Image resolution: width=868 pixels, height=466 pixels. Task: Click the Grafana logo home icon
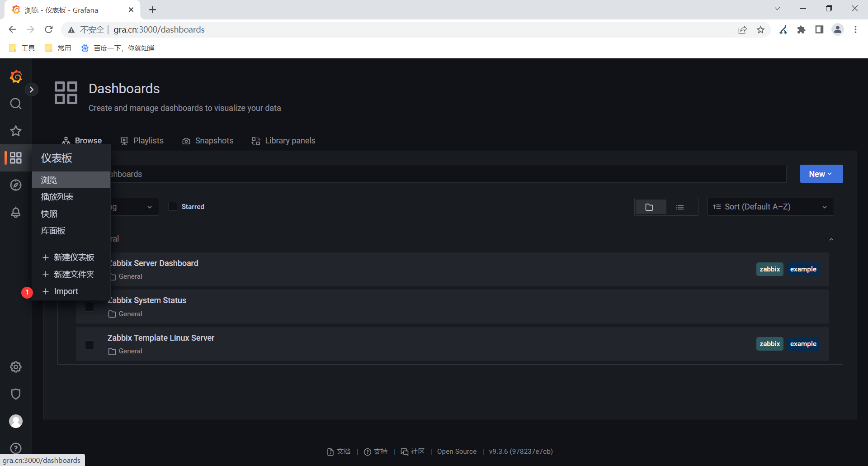16,76
